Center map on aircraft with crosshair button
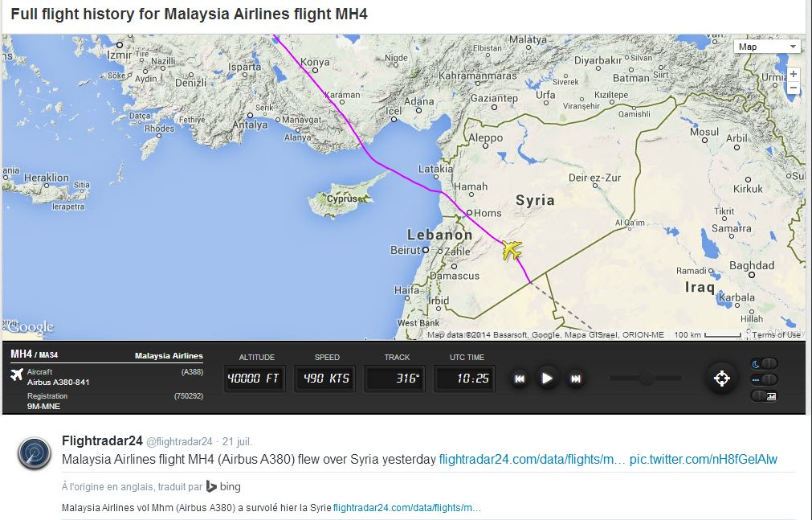Screen dimensions: 812x520 [722, 379]
